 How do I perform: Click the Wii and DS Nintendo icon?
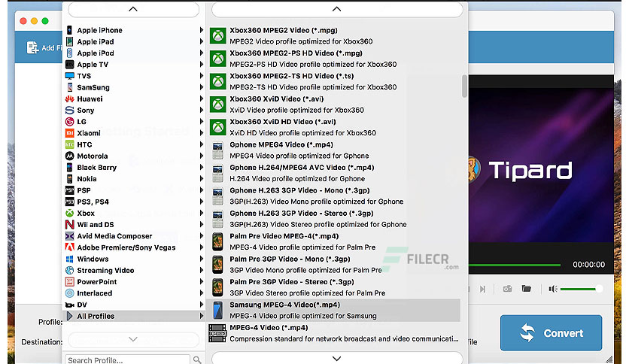pos(69,225)
